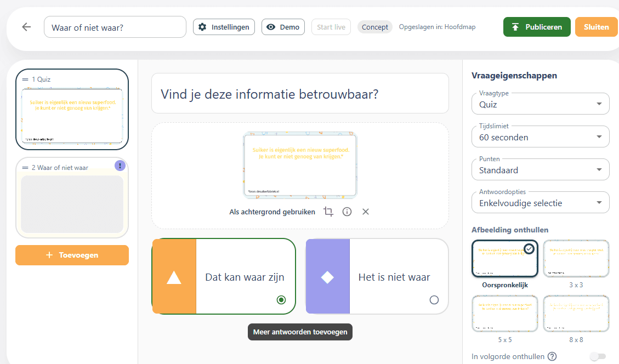The image size is (619, 364).
Task: Edit the quiz title field
Action: [115, 27]
